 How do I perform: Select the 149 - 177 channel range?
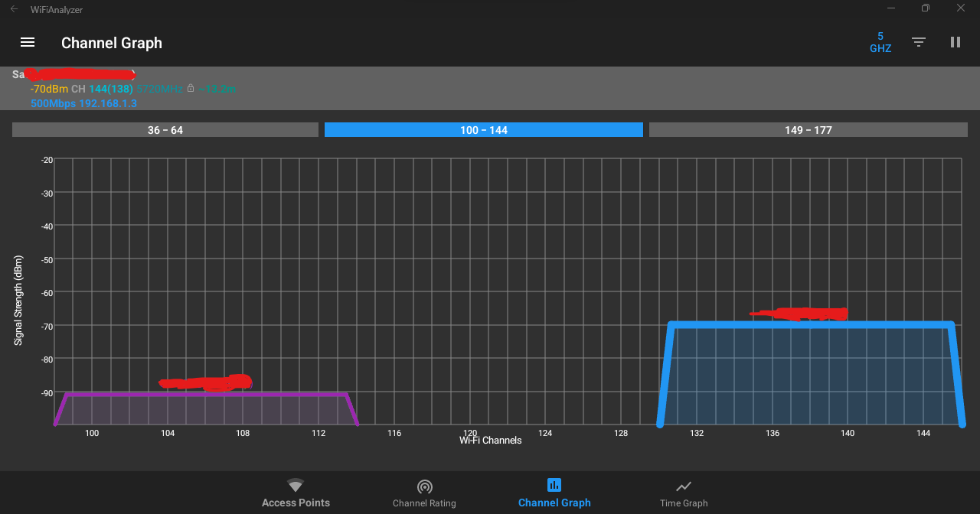click(808, 129)
